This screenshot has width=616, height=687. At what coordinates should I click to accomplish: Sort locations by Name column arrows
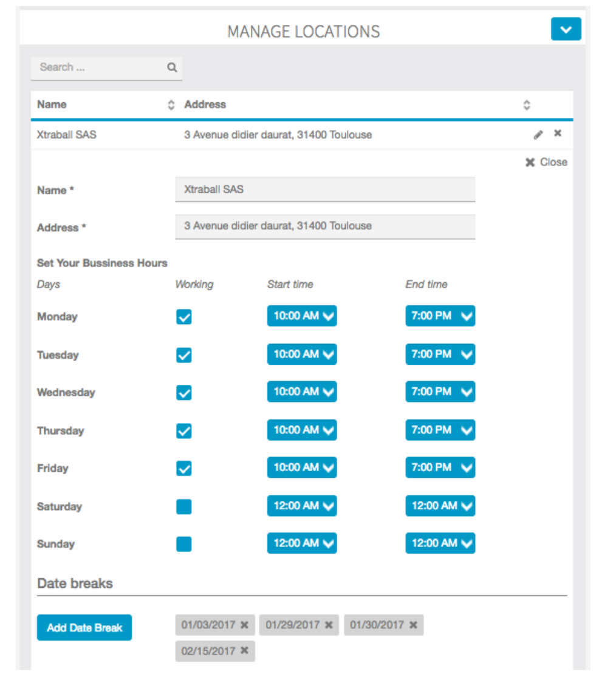(x=171, y=105)
